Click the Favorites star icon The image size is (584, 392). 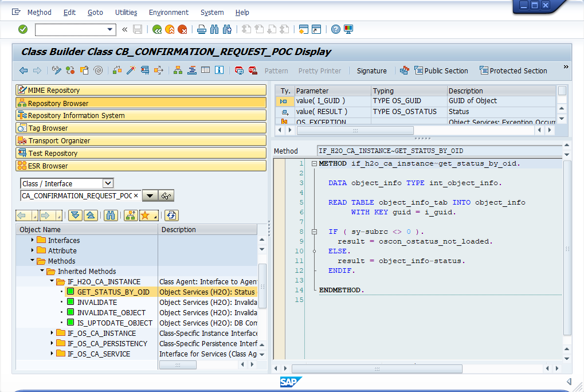pyautogui.click(x=145, y=215)
